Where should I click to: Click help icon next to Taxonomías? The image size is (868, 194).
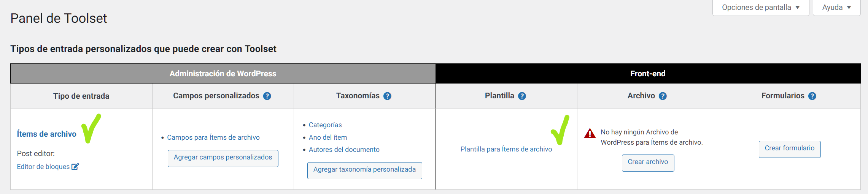coord(387,96)
